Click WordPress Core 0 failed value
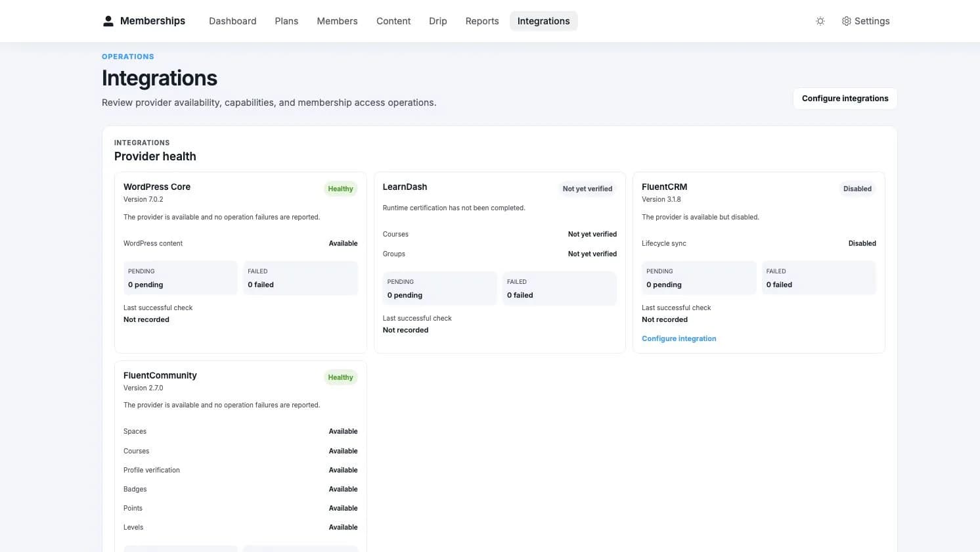Screen dimensions: 980x552 pyautogui.click(x=261, y=285)
